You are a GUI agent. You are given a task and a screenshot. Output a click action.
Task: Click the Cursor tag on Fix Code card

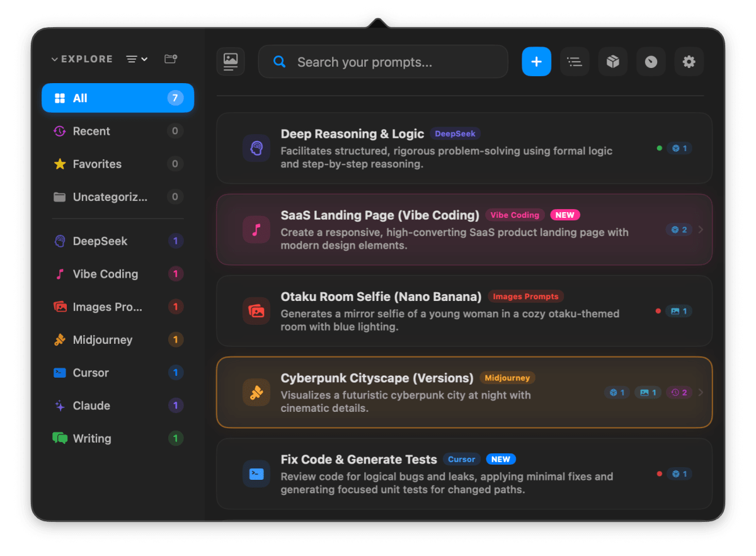462,459
